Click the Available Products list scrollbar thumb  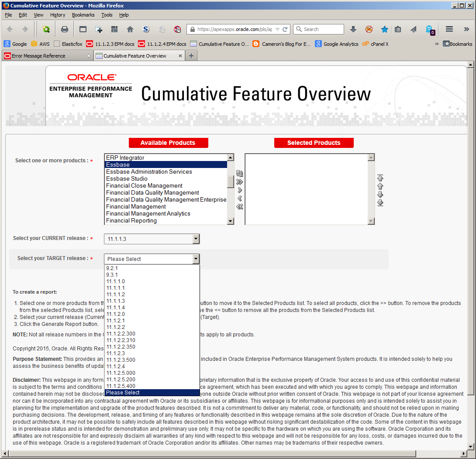(x=231, y=182)
